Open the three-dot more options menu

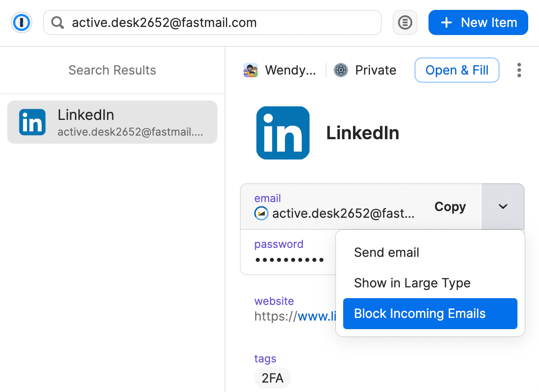point(519,70)
